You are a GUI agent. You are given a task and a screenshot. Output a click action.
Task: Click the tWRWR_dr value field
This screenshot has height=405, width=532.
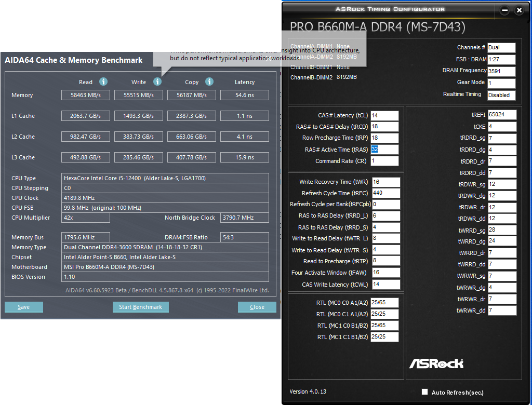tap(502, 299)
